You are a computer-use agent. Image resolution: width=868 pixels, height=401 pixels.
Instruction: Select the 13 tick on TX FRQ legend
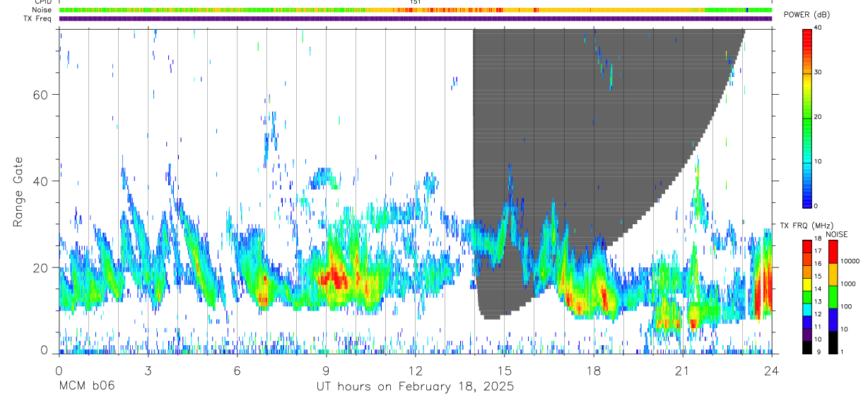click(819, 302)
